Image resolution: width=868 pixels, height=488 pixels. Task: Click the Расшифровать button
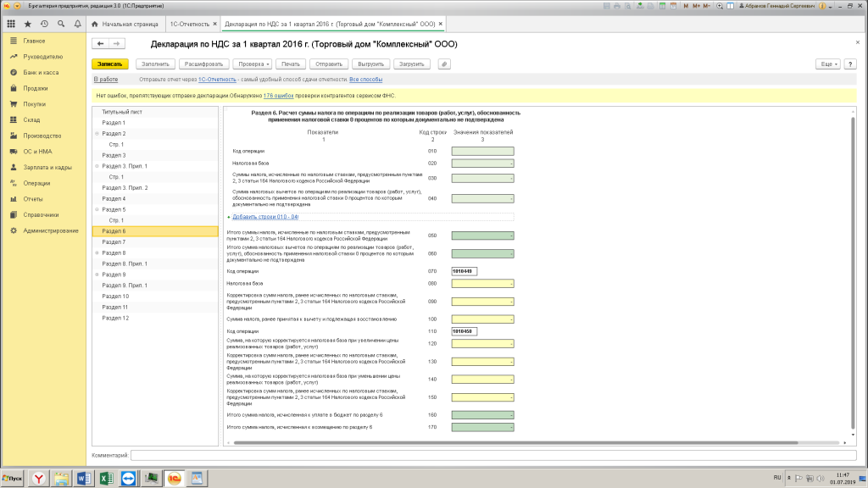[203, 64]
